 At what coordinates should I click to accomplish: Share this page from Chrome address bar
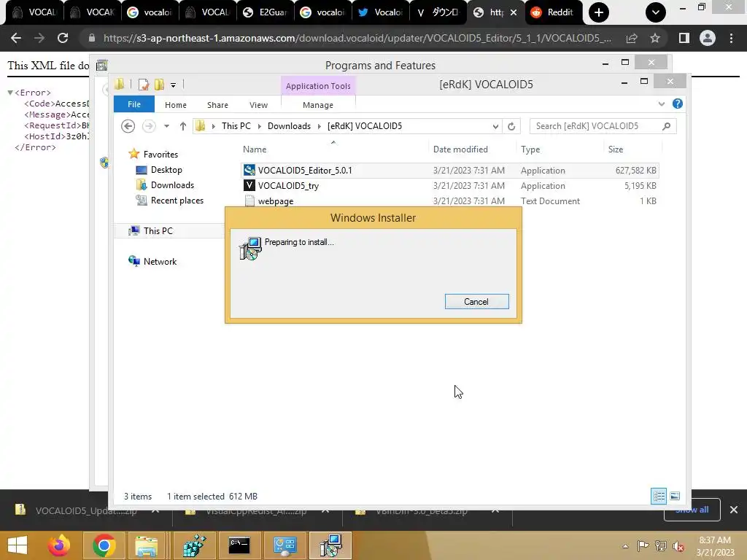click(632, 38)
